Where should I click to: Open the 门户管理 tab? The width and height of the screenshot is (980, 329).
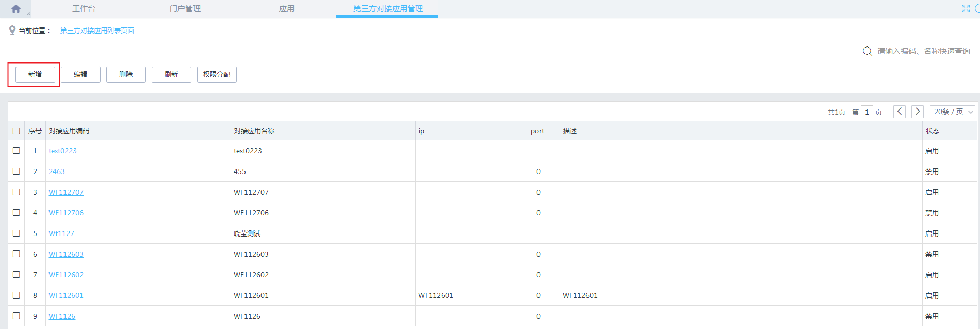coord(185,9)
